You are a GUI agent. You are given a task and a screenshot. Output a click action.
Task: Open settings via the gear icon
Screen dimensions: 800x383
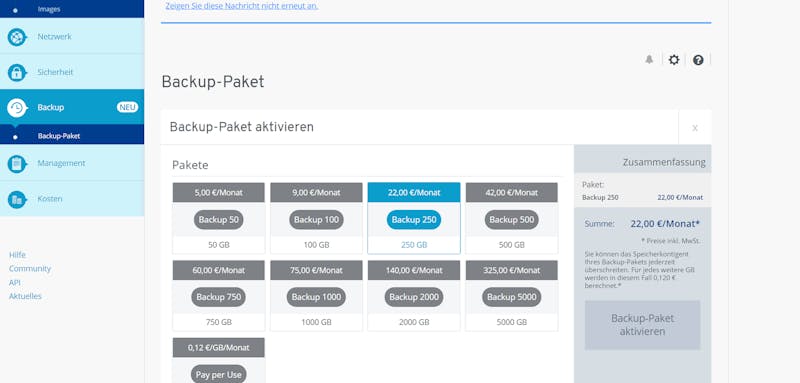674,60
